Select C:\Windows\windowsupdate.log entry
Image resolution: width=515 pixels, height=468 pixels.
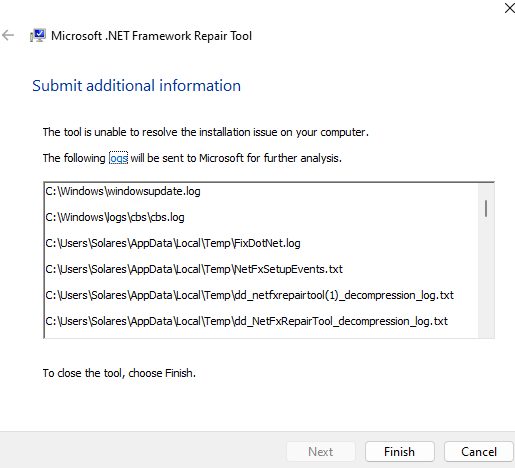(x=123, y=191)
